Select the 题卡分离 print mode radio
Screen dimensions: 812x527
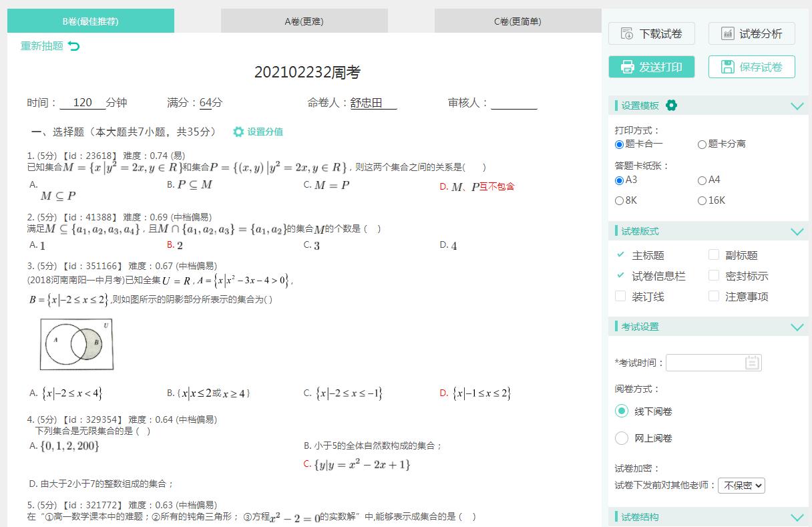tap(702, 144)
